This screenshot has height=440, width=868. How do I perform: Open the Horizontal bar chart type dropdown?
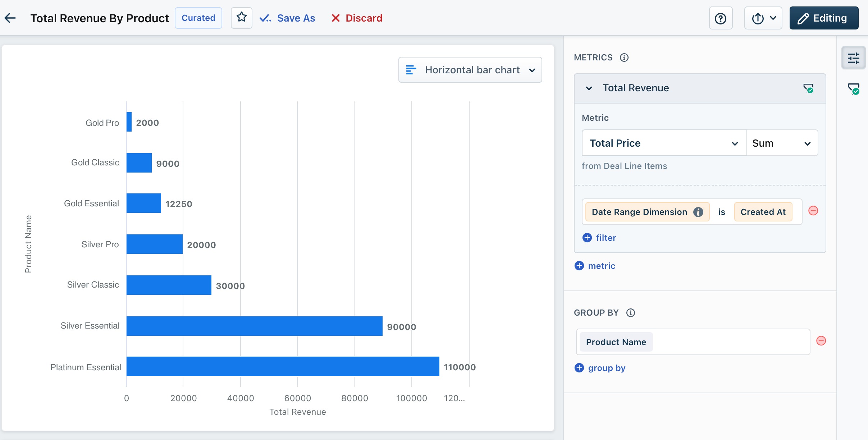(470, 70)
